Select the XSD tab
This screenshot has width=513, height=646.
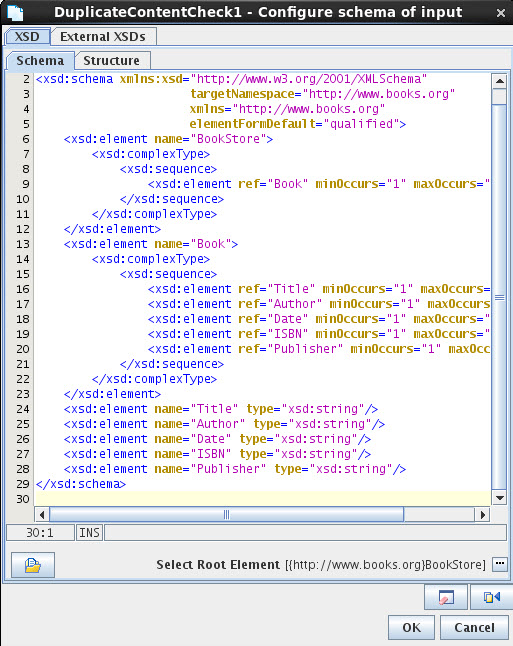(27, 37)
